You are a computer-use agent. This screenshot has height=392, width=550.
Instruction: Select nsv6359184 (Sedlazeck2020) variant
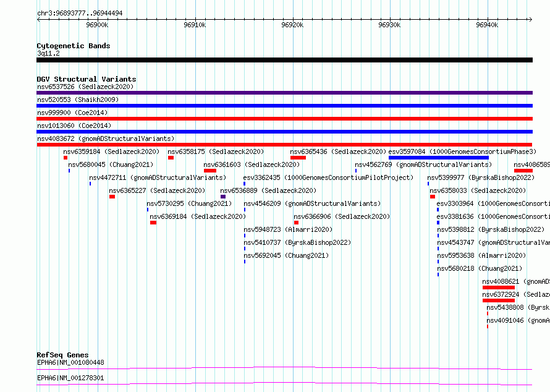click(111, 151)
